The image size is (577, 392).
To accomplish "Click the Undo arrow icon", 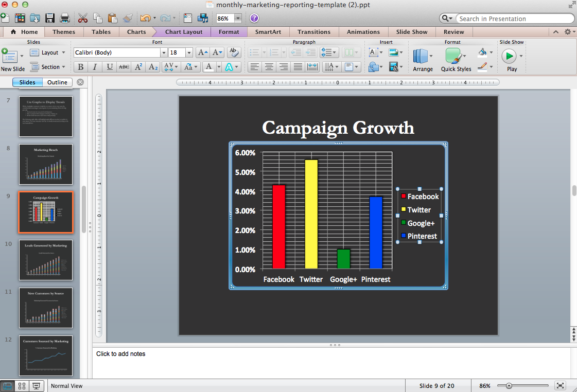I will pyautogui.click(x=145, y=18).
